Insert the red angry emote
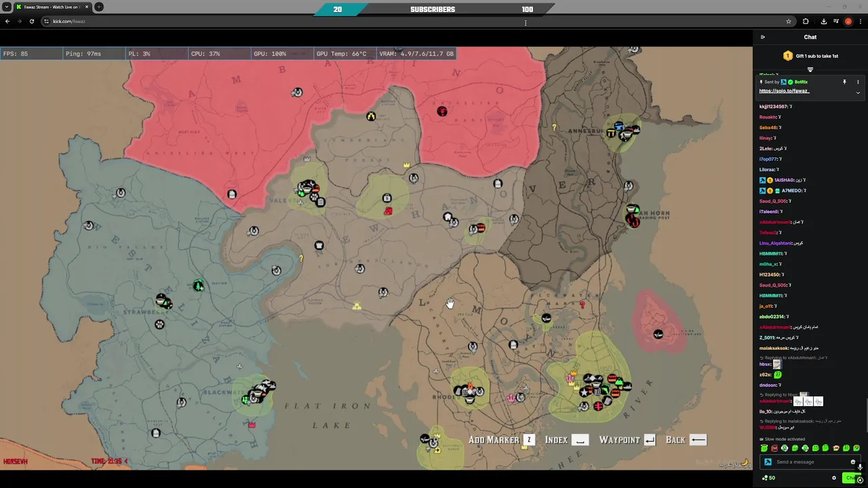The width and height of the screenshot is (868, 488). (x=774, y=448)
